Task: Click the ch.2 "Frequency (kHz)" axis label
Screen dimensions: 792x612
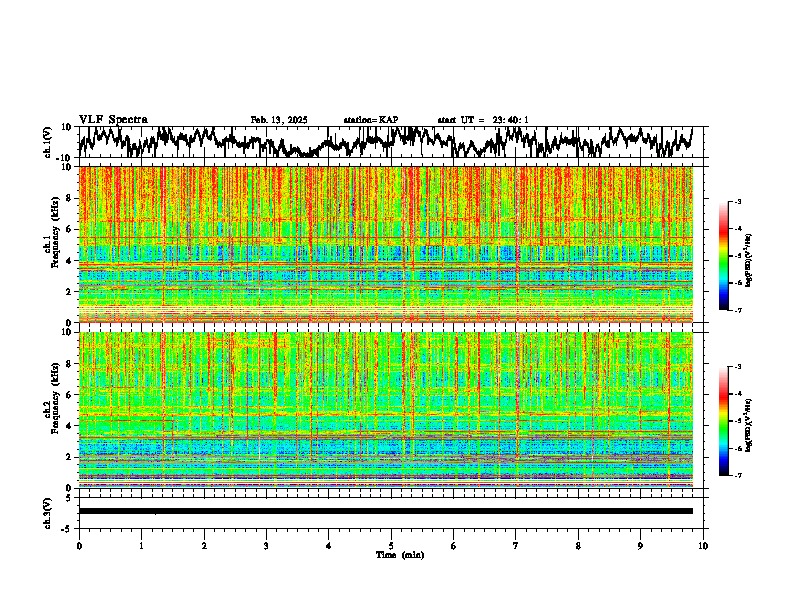Action: [x=55, y=398]
